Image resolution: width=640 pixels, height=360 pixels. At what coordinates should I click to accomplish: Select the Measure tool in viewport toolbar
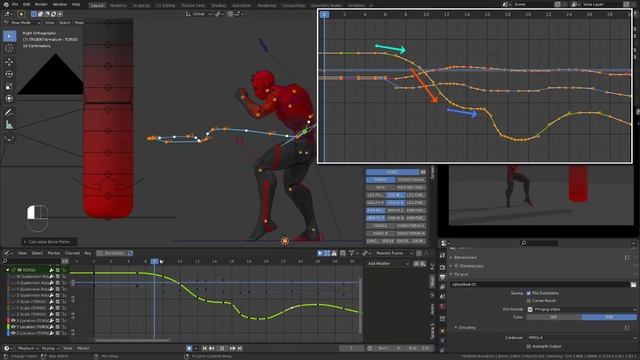click(x=9, y=125)
